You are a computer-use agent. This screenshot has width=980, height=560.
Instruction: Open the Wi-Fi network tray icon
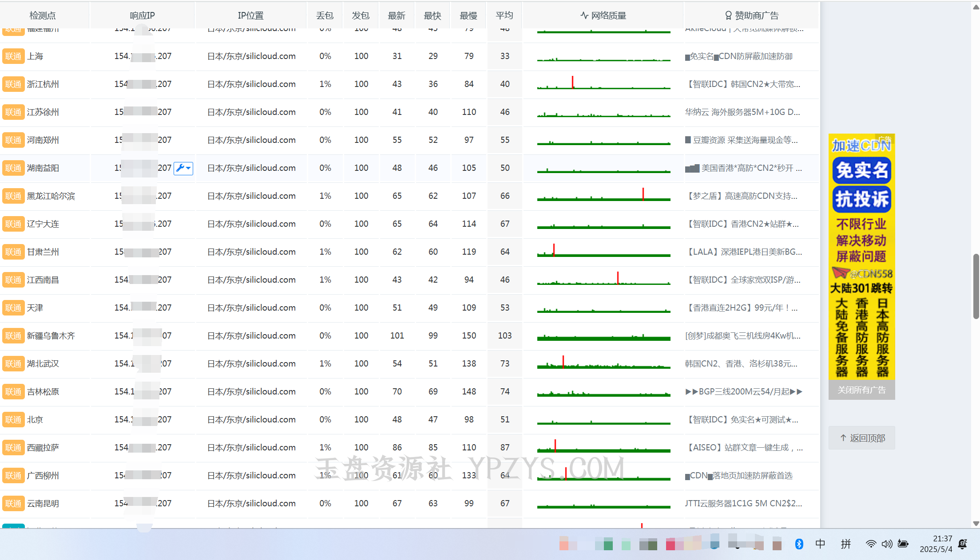click(871, 544)
